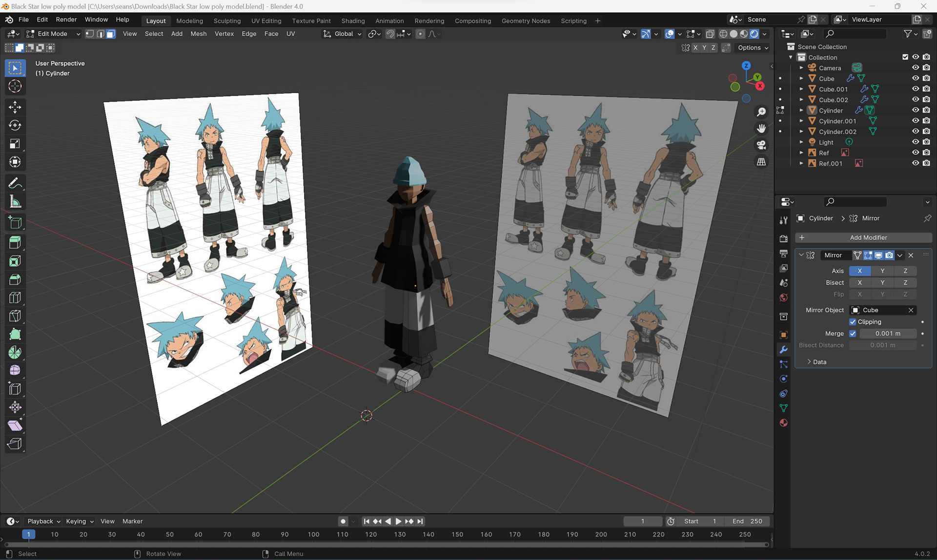Hide Ref.001 object in viewport
Screen dimensions: 937x560
pyautogui.click(x=916, y=163)
